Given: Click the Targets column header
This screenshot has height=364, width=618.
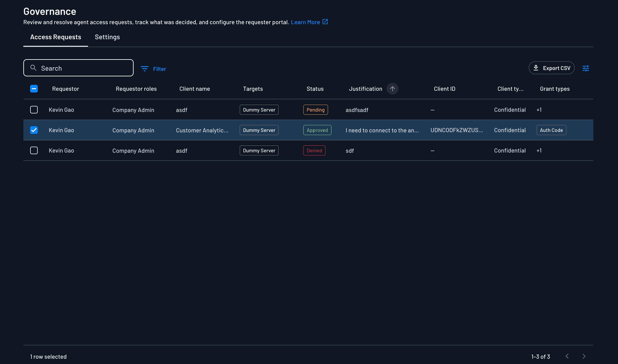Looking at the screenshot, I should click(253, 89).
